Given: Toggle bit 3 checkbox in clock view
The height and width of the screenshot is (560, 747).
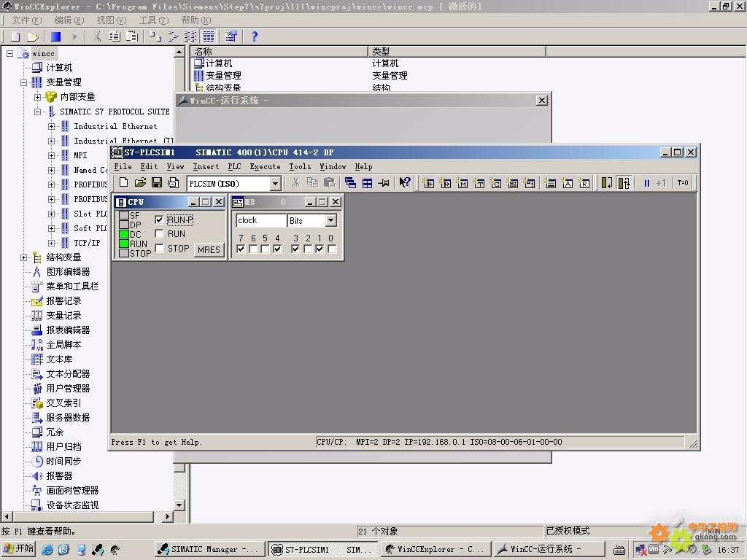Looking at the screenshot, I should pos(295,249).
